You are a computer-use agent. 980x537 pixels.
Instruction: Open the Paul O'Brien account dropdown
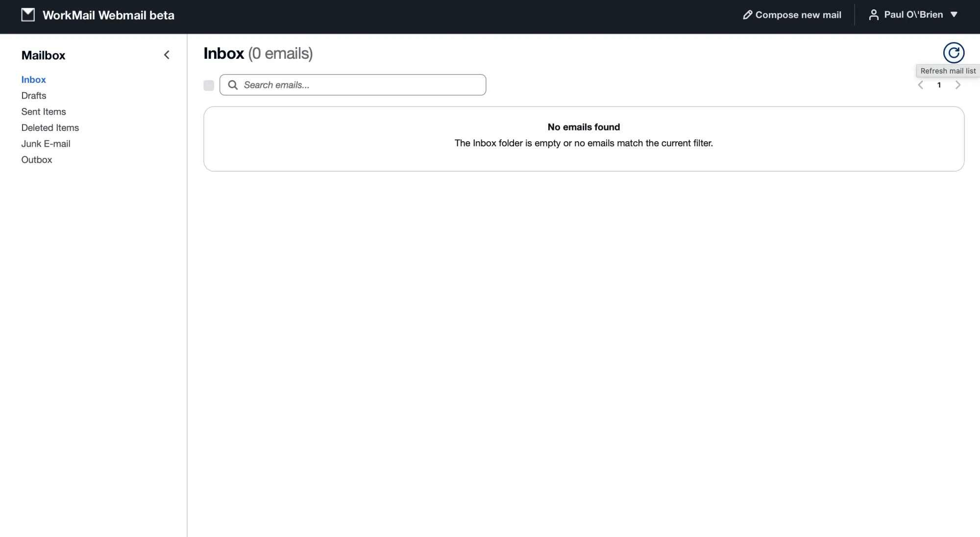(x=913, y=14)
